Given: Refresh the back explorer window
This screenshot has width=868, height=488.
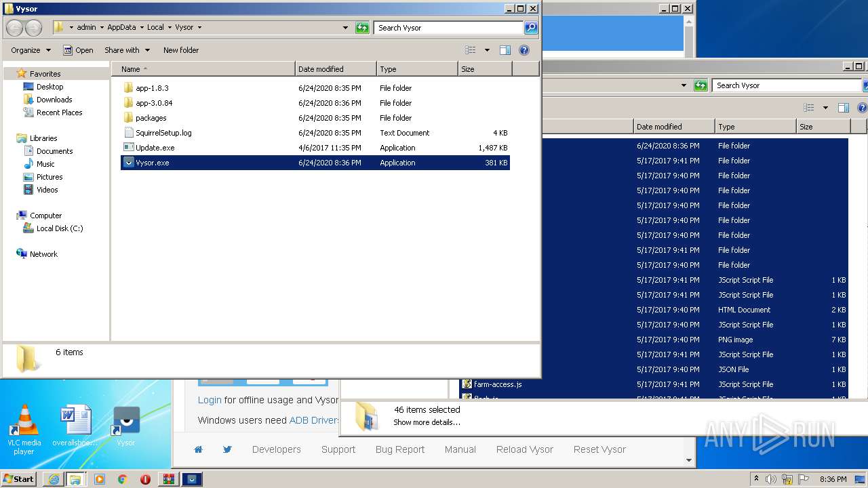Looking at the screenshot, I should 701,85.
